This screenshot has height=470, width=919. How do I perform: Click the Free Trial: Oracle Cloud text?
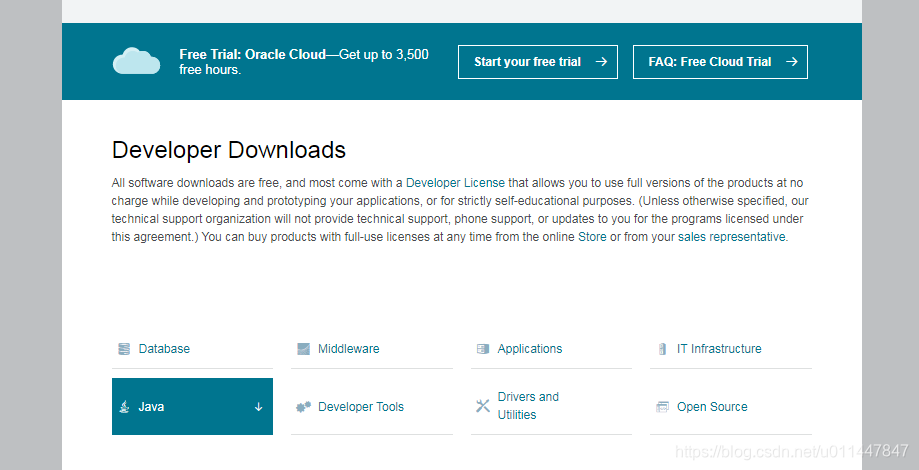tap(252, 55)
